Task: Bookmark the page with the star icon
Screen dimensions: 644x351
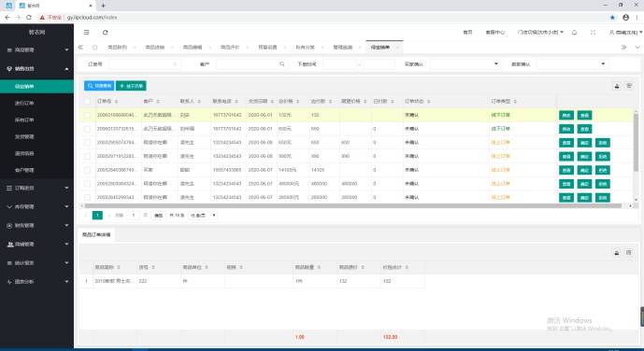Action: (612, 17)
